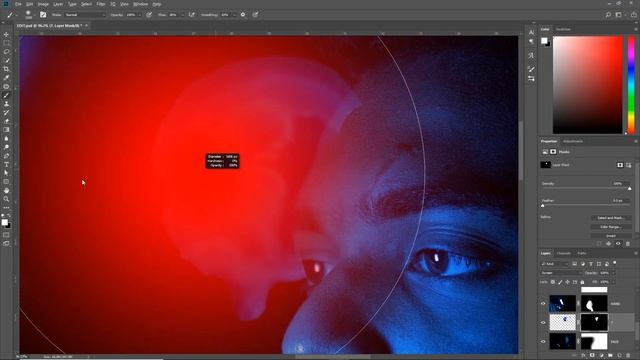Viewport: 640px width, 360px height.
Task: Select the Gradient tool
Action: pyautogui.click(x=6, y=129)
